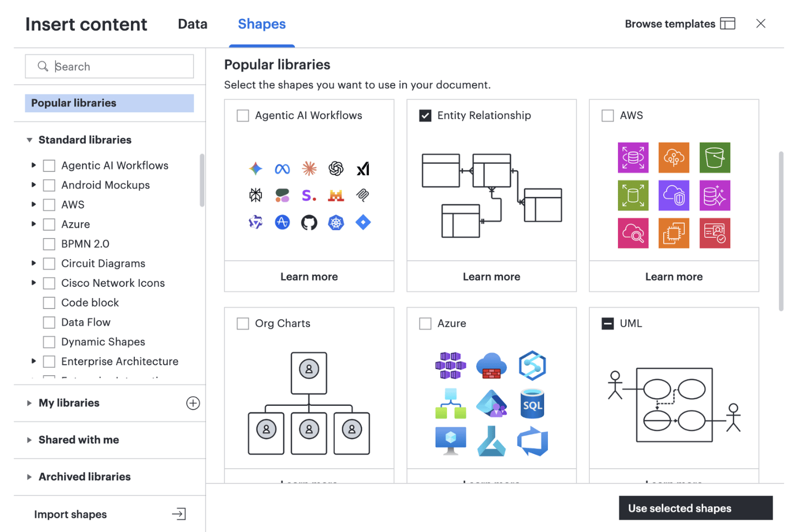Expand the Archived libraries section
The width and height of the screenshot is (798, 532).
29,477
